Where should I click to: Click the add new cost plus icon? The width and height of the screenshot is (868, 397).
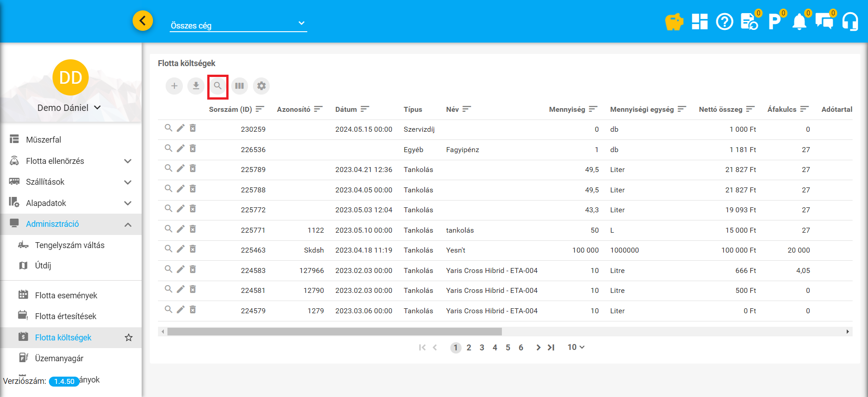(x=174, y=86)
